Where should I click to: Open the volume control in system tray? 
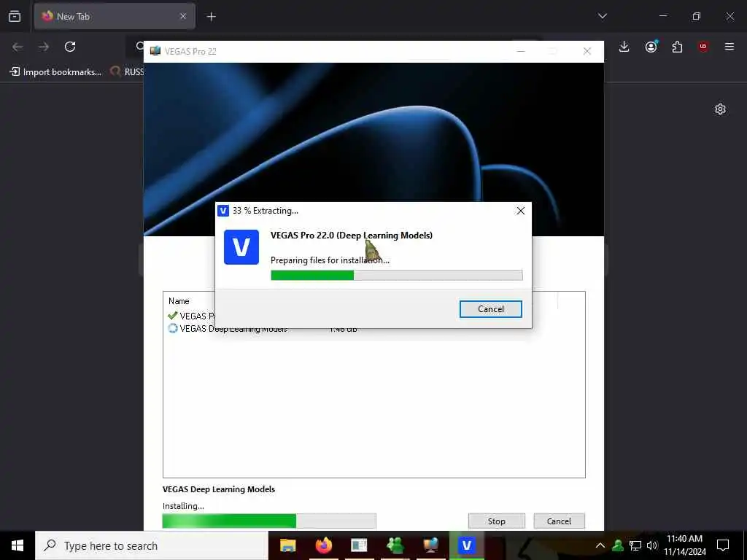(652, 545)
